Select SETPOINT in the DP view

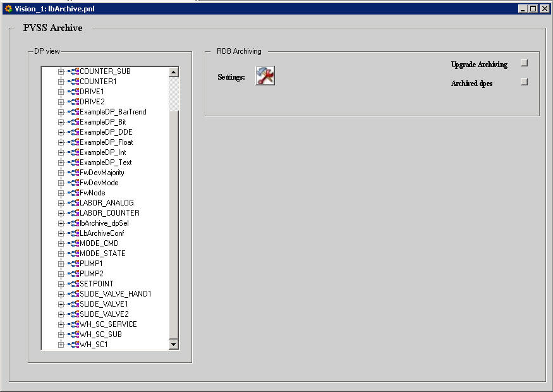[97, 284]
